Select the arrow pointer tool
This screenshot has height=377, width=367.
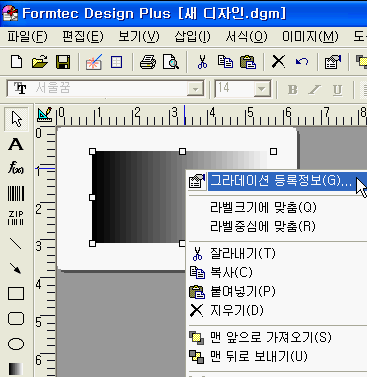click(16, 119)
